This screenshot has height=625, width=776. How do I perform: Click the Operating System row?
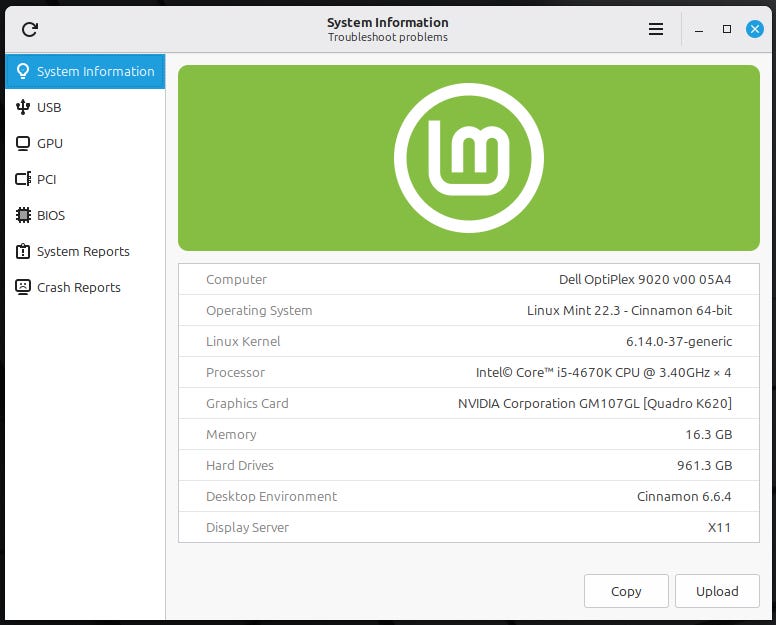tap(468, 310)
